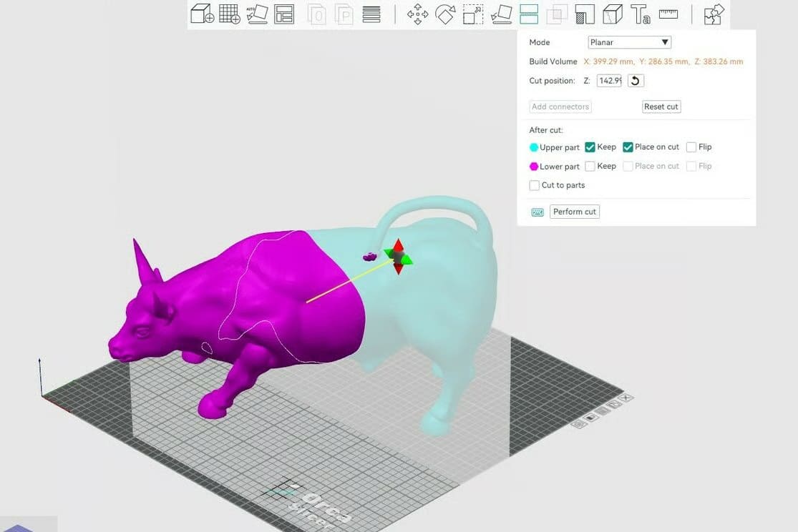
Task: Open the Text shape tool
Action: (640, 14)
